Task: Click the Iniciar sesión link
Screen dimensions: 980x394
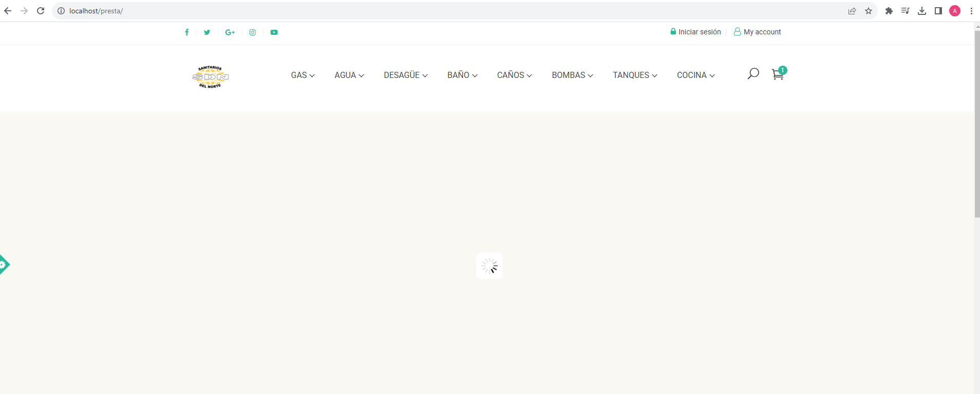Action: tap(695, 32)
